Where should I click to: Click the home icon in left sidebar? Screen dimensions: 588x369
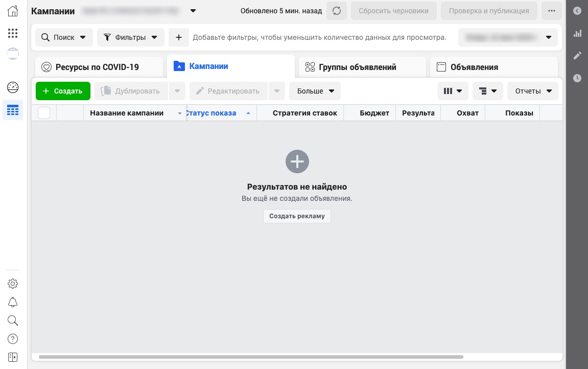[x=13, y=11]
